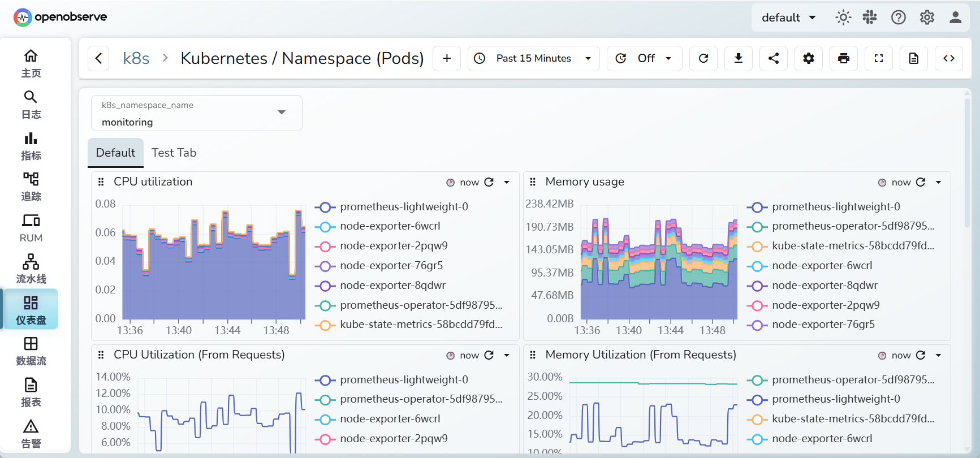Open the Slack community icon
Viewport: 980px width, 458px height.
(869, 18)
